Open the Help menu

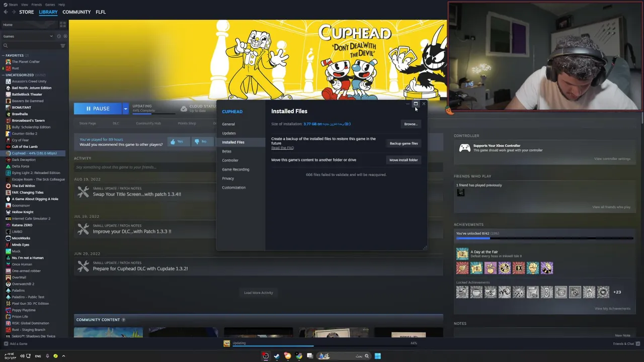click(x=61, y=5)
